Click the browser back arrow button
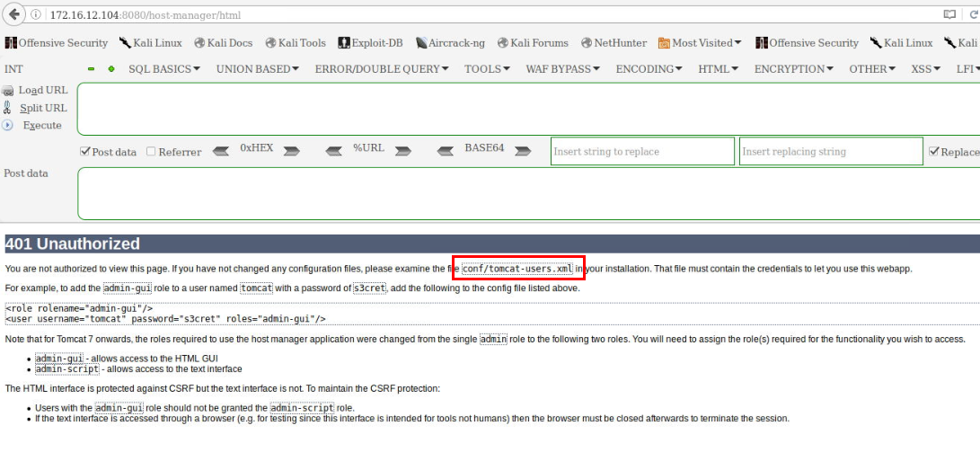The width and height of the screenshot is (980, 452). 13,14
